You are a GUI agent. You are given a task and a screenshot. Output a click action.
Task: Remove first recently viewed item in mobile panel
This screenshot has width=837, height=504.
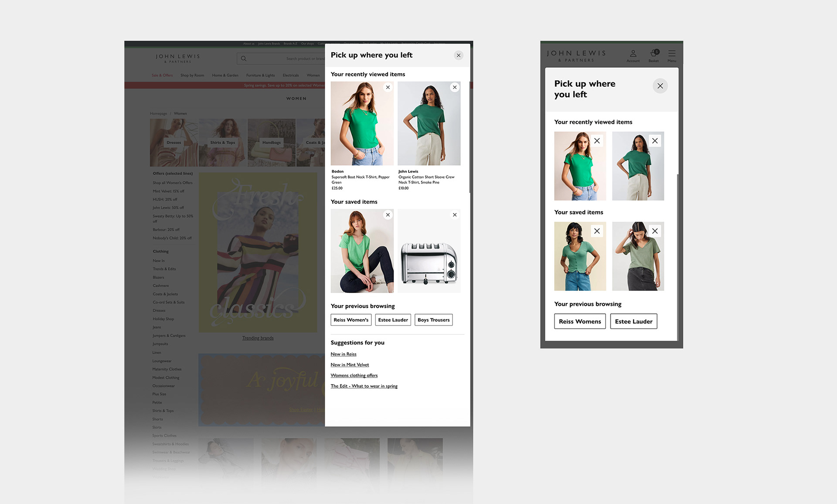pos(597,141)
